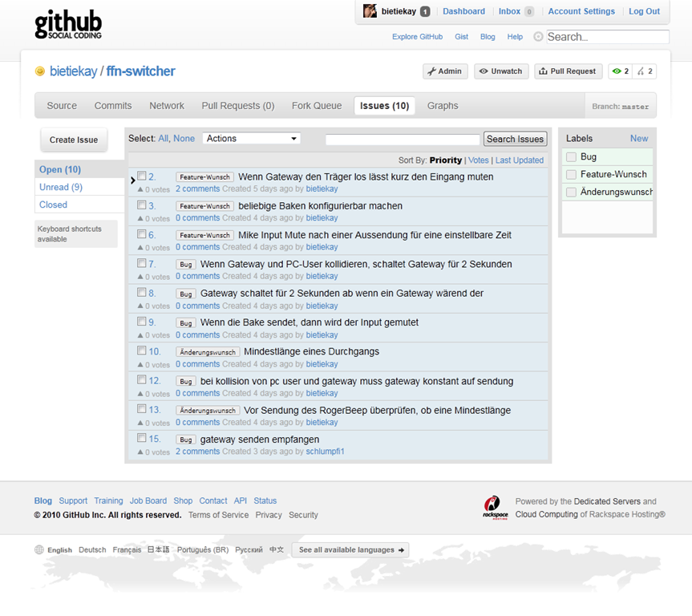Viewport: 692px width, 616px height.
Task: Check the box next to issue 9
Action: point(142,322)
